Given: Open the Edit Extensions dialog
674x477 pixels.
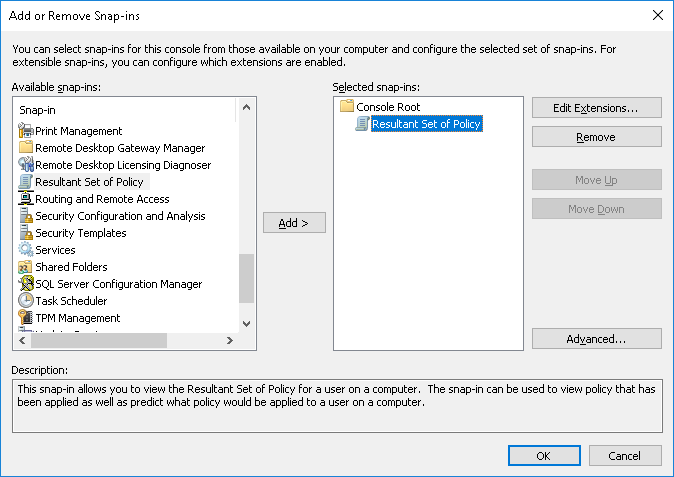Looking at the screenshot, I should pyautogui.click(x=596, y=107).
